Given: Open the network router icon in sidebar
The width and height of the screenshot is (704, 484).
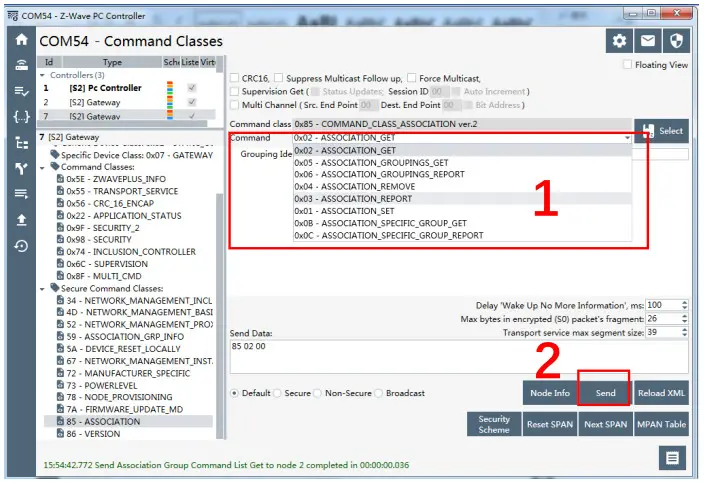Looking at the screenshot, I should click(x=21, y=65).
